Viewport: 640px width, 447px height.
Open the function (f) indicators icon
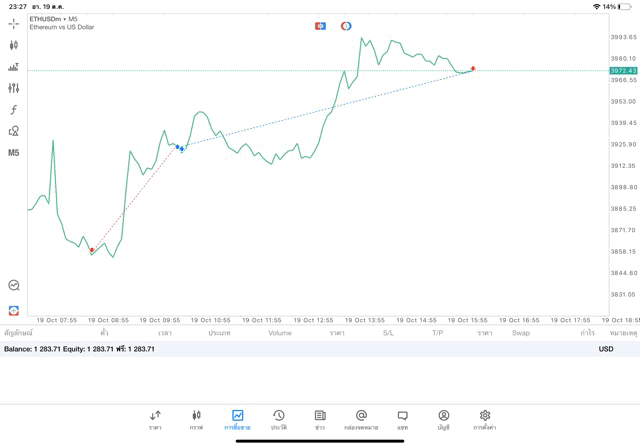[x=13, y=110]
